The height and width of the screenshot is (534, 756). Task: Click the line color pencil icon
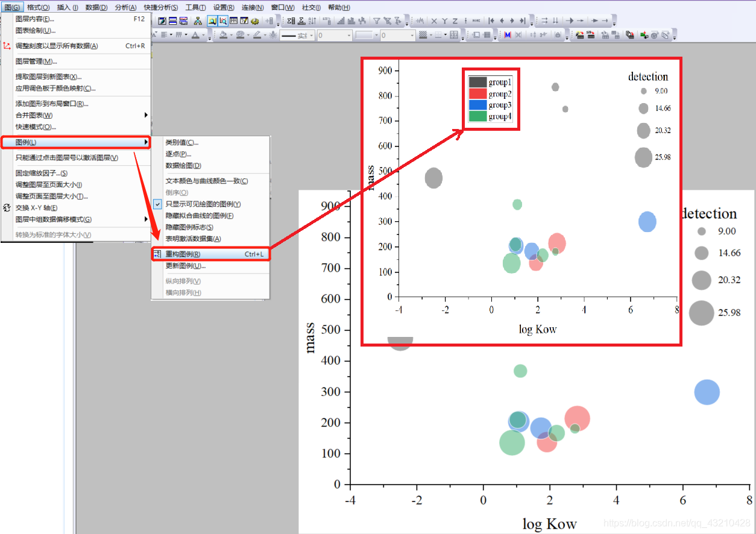coord(257,35)
